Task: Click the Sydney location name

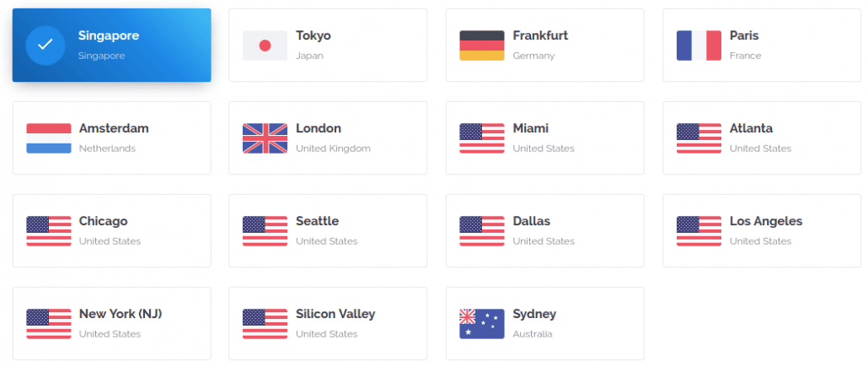Action: (x=534, y=314)
